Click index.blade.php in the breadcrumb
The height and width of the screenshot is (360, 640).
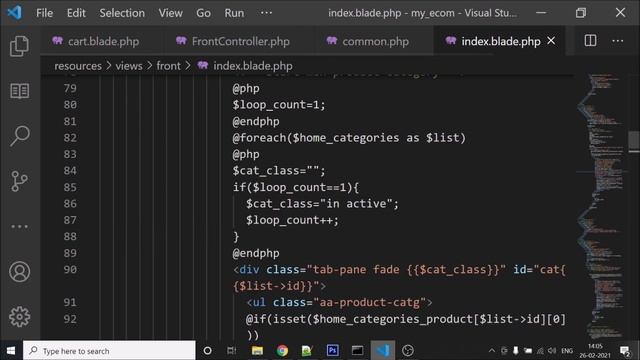tap(253, 66)
